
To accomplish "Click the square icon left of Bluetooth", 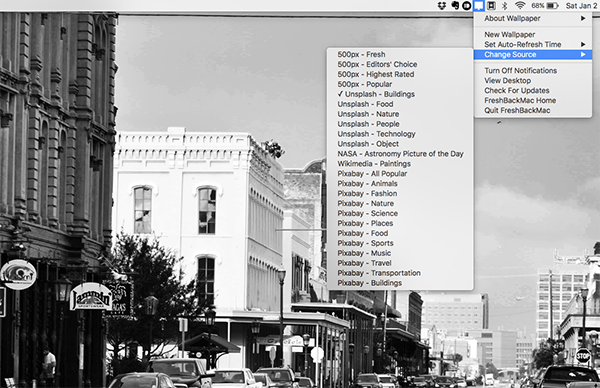I will coord(492,6).
